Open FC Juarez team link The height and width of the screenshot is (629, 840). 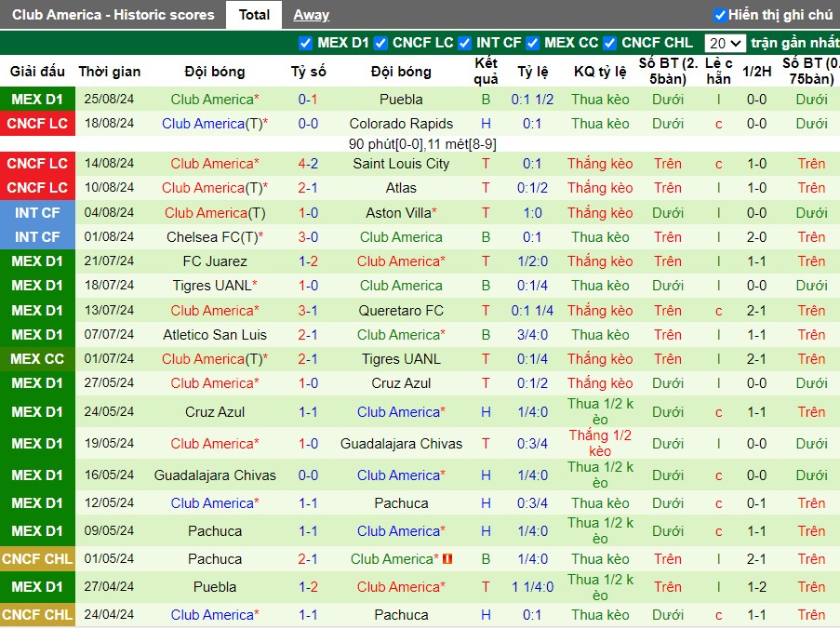[x=215, y=261]
